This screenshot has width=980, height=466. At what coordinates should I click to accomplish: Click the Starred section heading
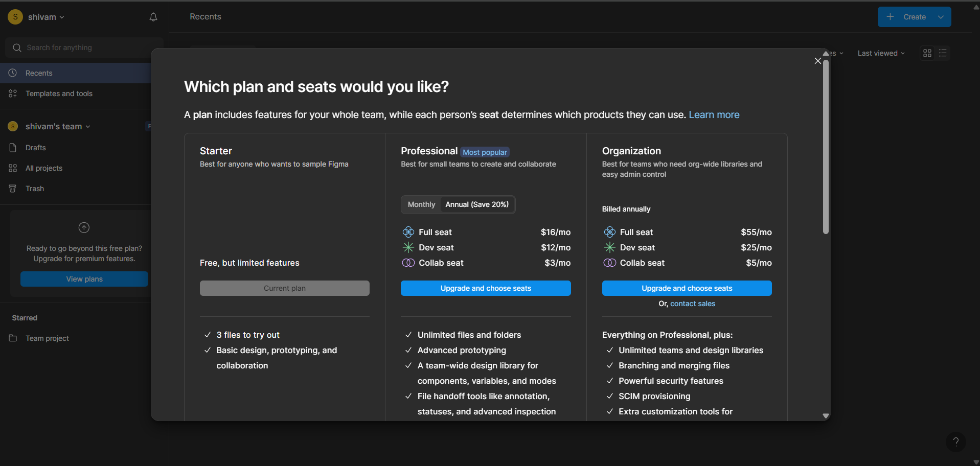click(25, 318)
